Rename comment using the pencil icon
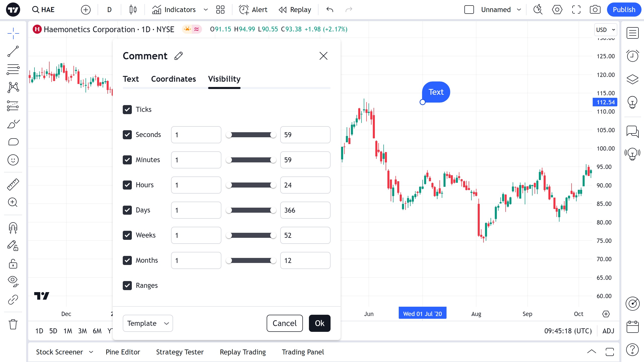Image resolution: width=644 pixels, height=362 pixels. click(179, 56)
